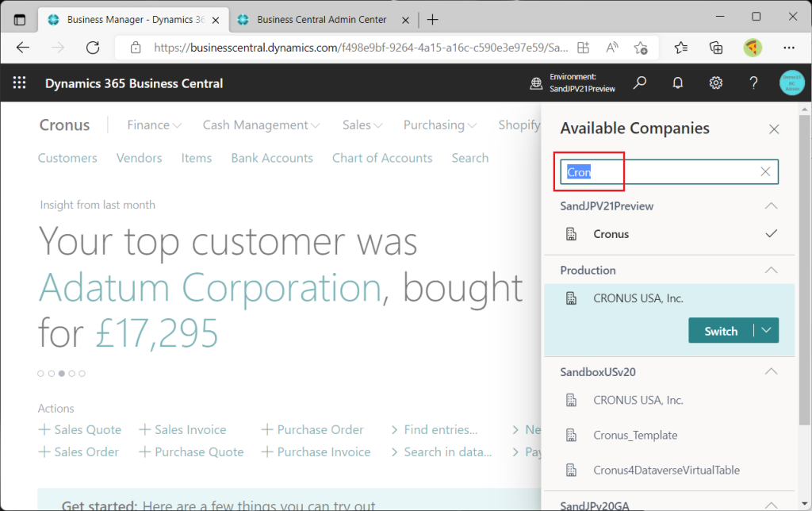Open the search magnifier in the header

[640, 83]
